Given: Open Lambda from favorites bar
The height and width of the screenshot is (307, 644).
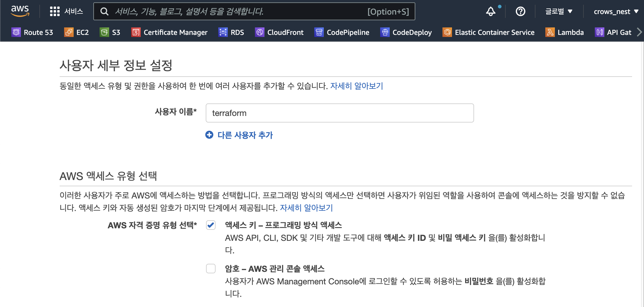Looking at the screenshot, I should (x=565, y=32).
